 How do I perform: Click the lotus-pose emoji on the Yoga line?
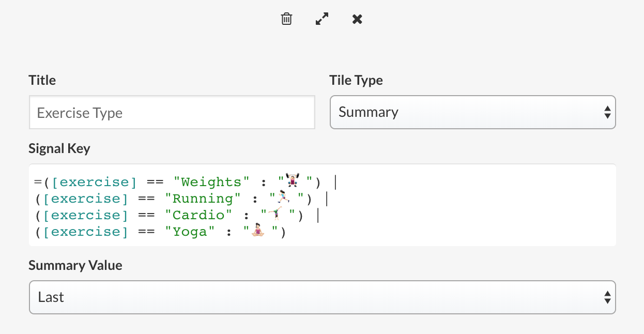point(258,231)
